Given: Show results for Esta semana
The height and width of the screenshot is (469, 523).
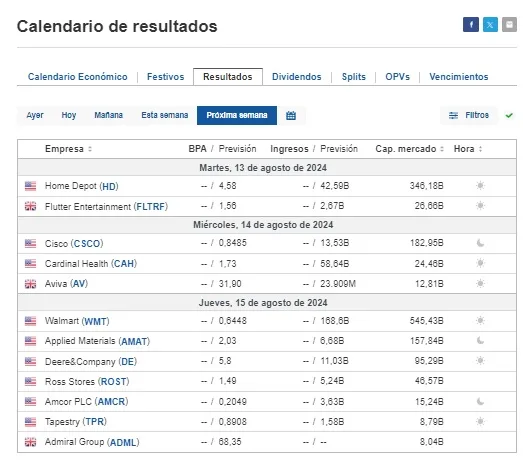Looking at the screenshot, I should pos(164,115).
